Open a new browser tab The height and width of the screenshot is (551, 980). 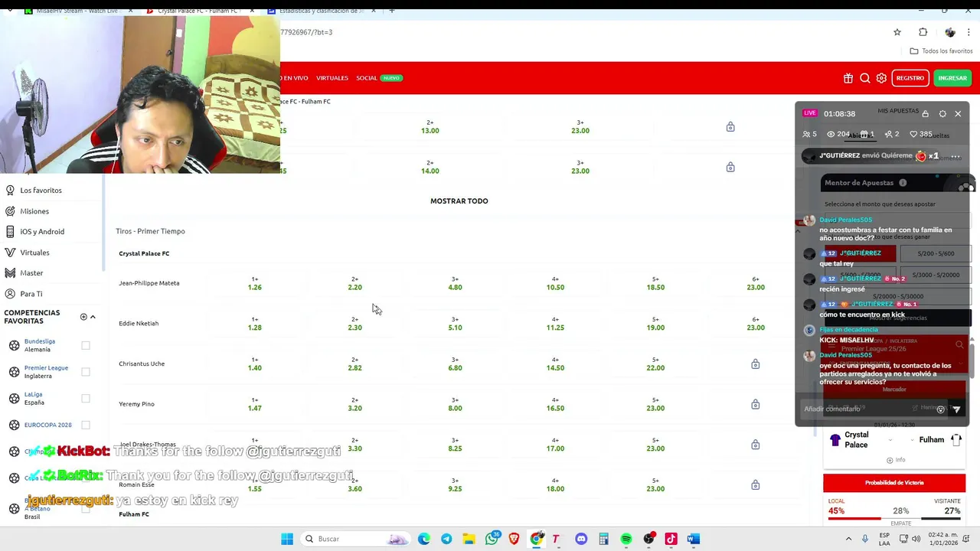[391, 11]
